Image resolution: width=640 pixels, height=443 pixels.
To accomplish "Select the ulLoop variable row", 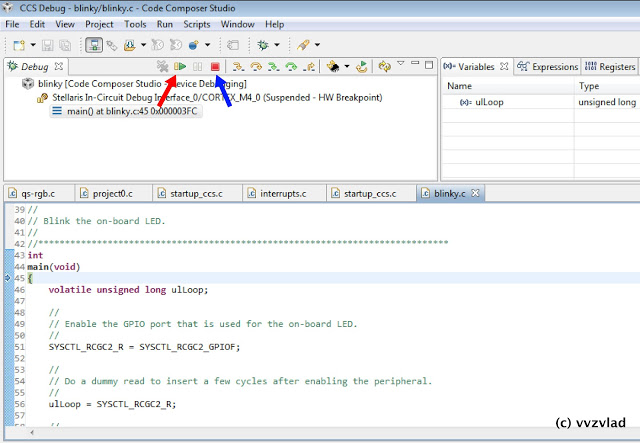I will (x=541, y=102).
